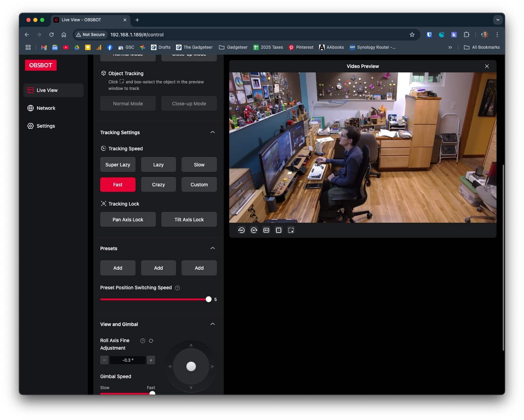Bookmark this page with the star icon
This screenshot has width=524, height=420.
click(412, 35)
